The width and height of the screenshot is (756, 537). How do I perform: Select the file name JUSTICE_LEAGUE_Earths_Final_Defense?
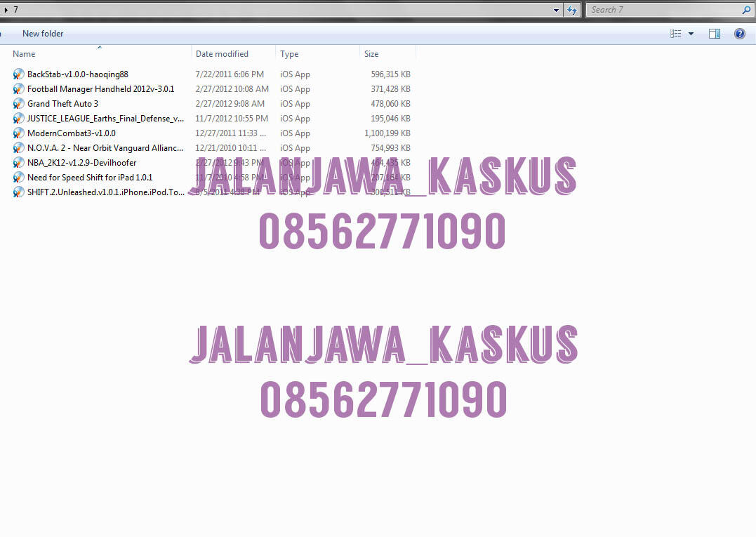(x=105, y=119)
